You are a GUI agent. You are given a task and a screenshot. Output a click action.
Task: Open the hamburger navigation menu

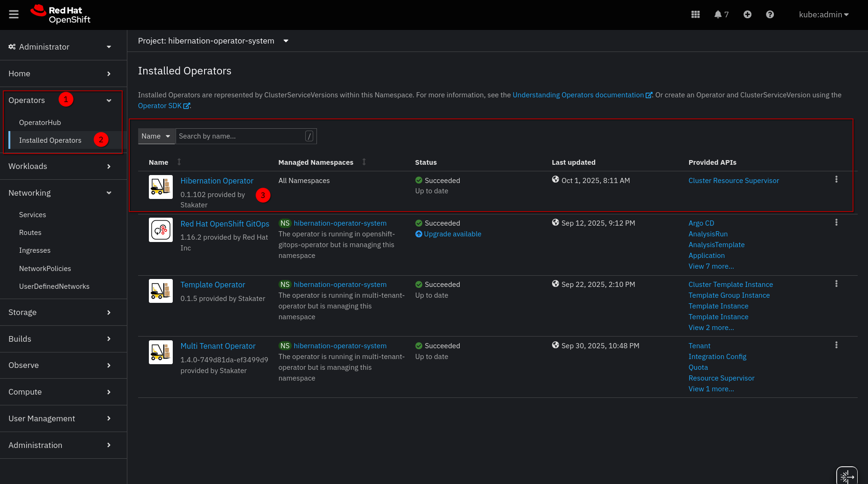[14, 15]
